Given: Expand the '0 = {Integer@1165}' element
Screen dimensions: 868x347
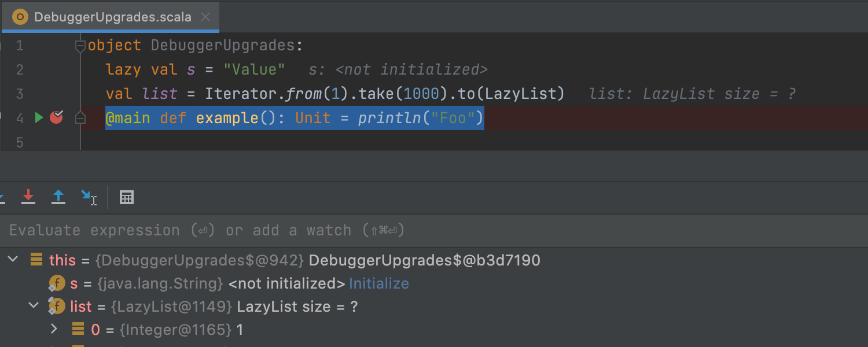Looking at the screenshot, I should click(x=54, y=330).
